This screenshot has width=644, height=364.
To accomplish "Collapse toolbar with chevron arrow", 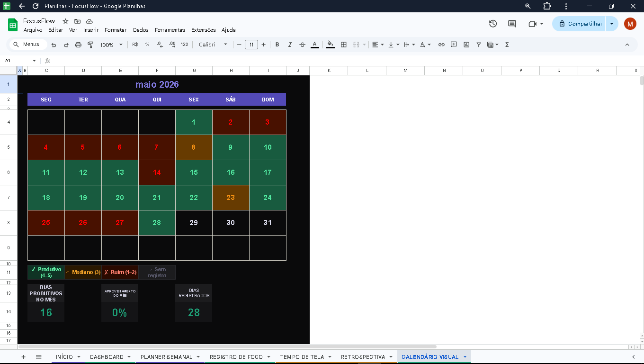I will click(x=627, y=45).
